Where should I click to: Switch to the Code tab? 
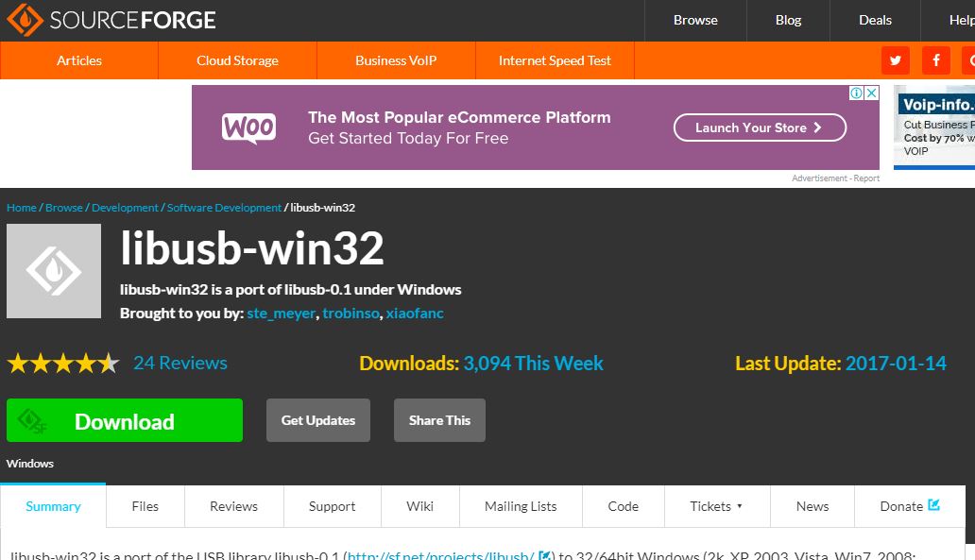(x=623, y=506)
